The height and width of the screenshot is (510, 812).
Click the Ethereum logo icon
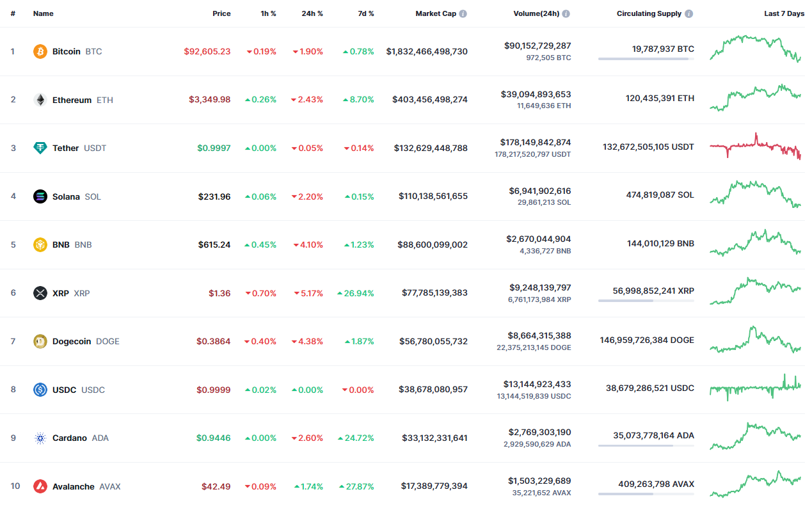pos(40,100)
